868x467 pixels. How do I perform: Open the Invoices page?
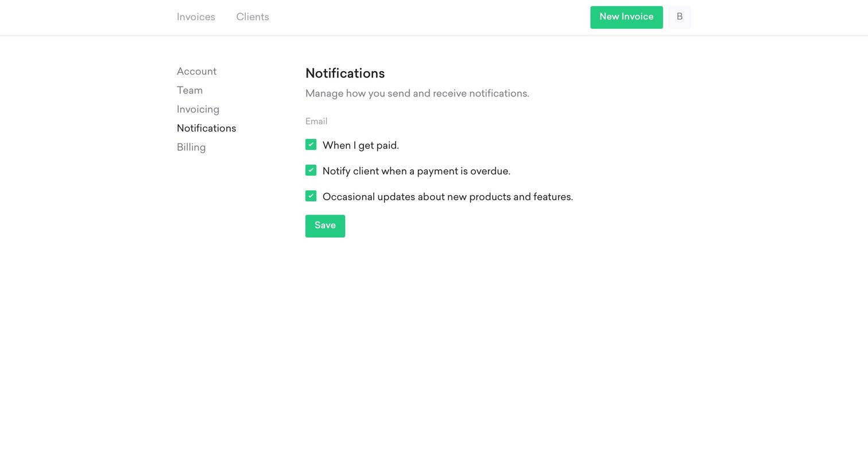(196, 17)
